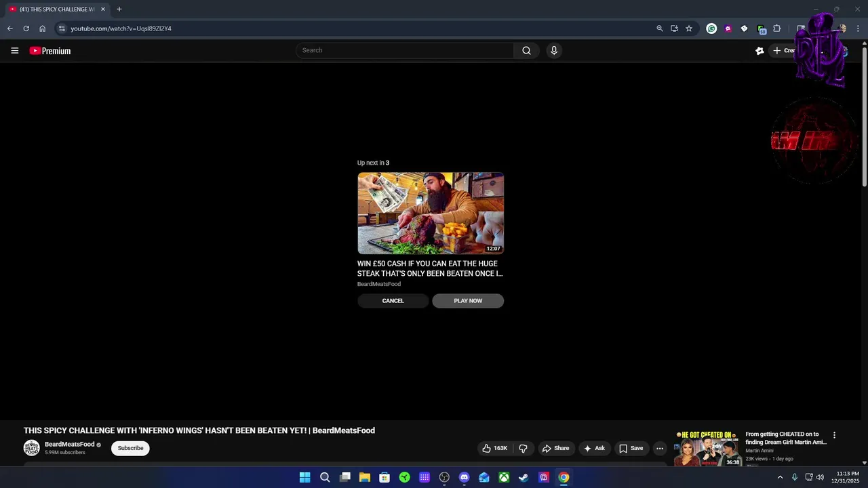The height and width of the screenshot is (488, 868).
Task: Open Windows Start menu
Action: pos(305,477)
